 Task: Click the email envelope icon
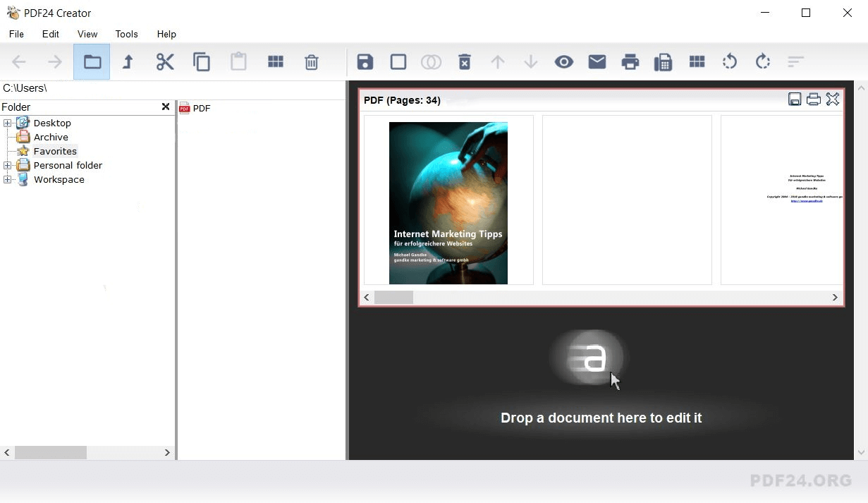point(597,62)
